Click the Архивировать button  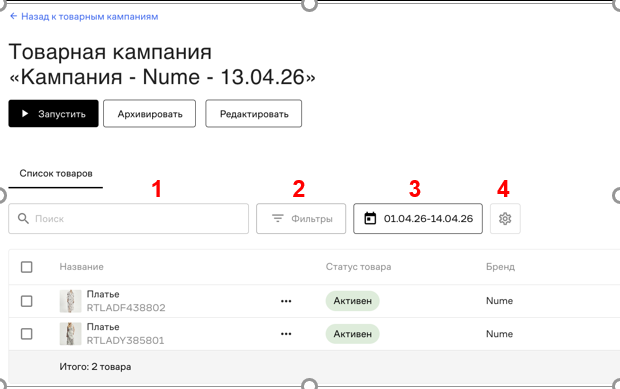[x=149, y=113]
